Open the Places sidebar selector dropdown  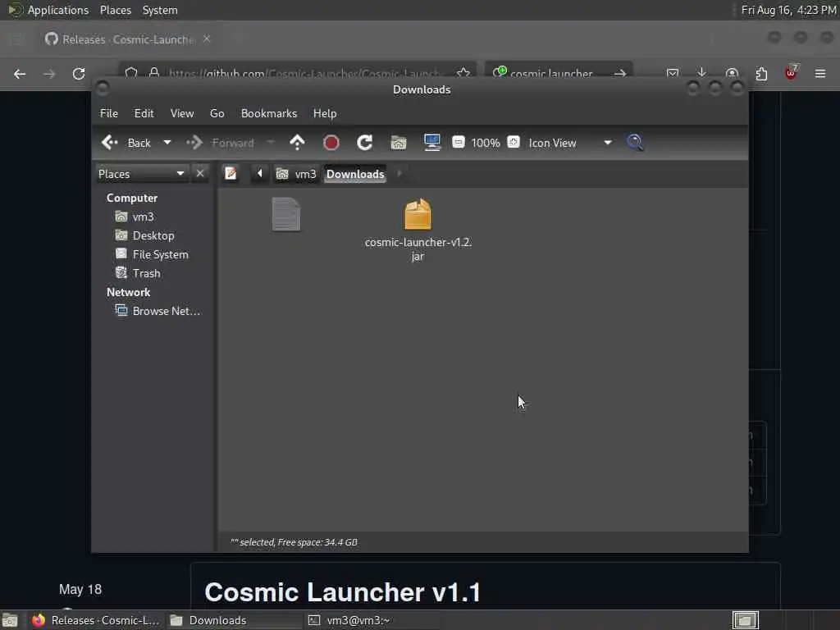point(141,174)
